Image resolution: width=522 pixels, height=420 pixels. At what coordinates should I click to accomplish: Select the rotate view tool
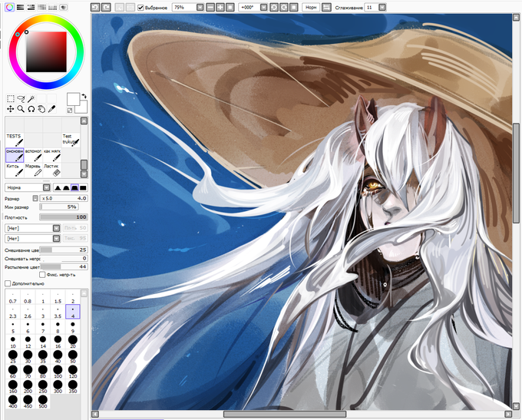pyautogui.click(x=31, y=109)
